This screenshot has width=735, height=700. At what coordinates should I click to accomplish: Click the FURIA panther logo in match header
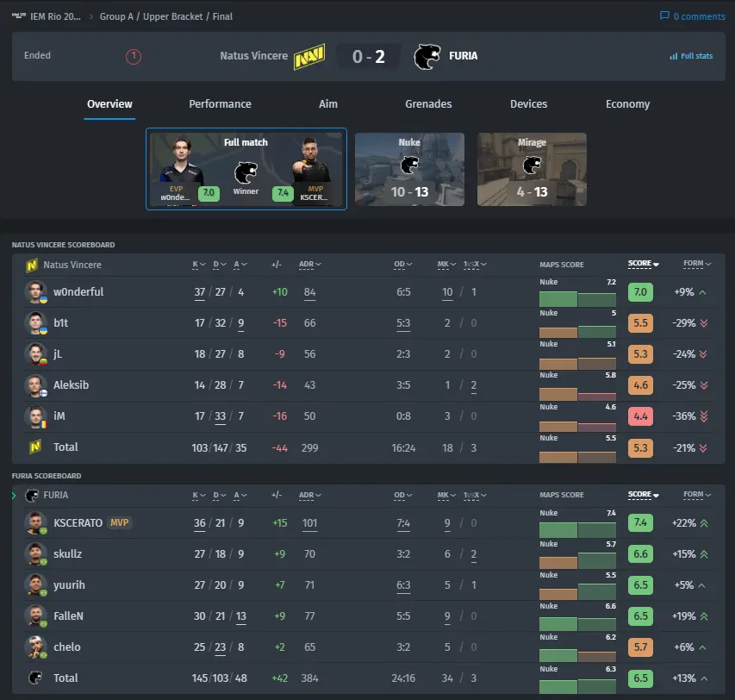(427, 56)
